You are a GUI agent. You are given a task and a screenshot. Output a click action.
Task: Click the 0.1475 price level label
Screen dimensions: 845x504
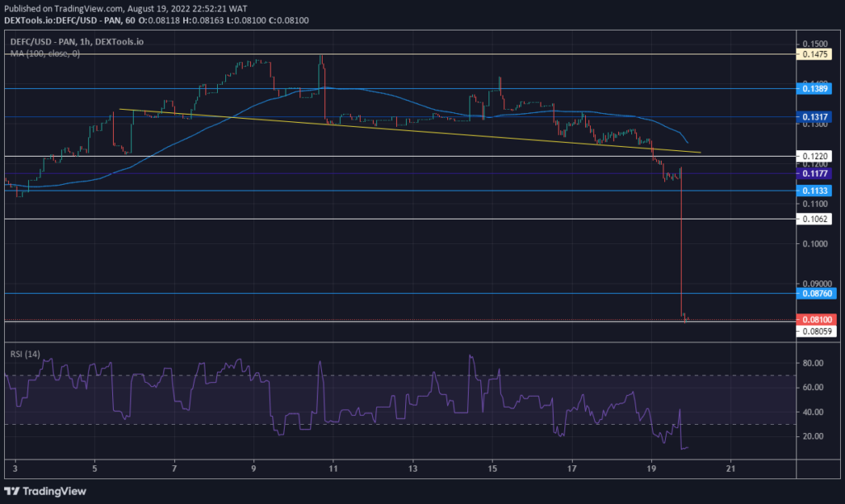[x=814, y=54]
